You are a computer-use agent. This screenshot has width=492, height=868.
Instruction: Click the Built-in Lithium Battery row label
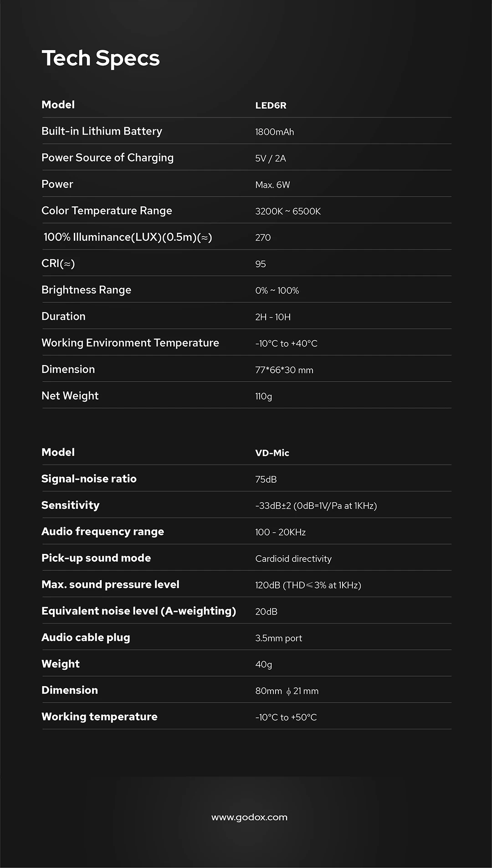click(102, 131)
